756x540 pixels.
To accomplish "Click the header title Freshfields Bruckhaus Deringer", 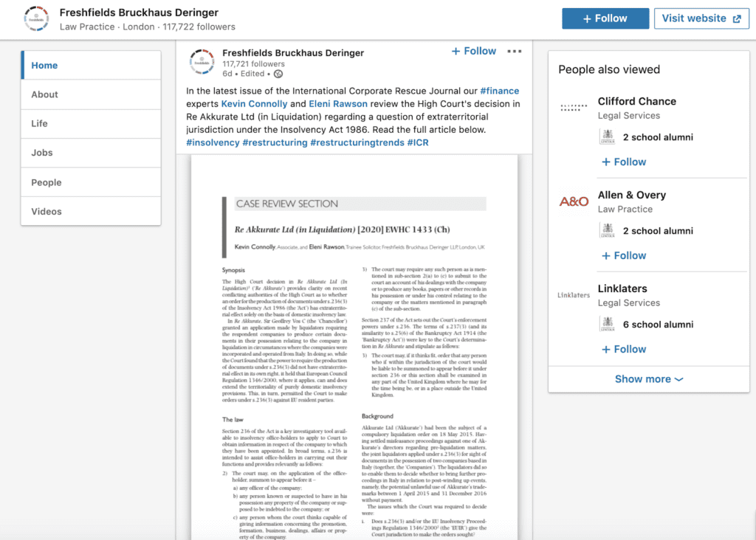I will 139,13.
